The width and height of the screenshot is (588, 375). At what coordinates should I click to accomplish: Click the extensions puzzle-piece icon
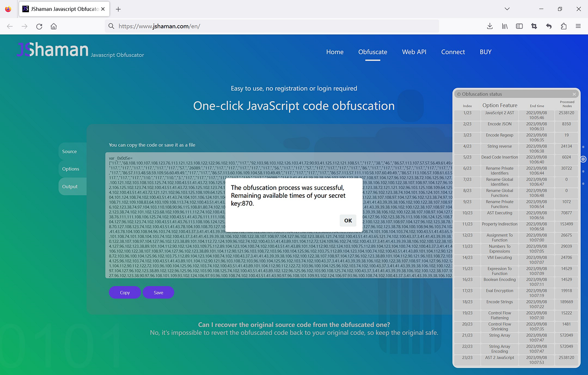point(563,26)
